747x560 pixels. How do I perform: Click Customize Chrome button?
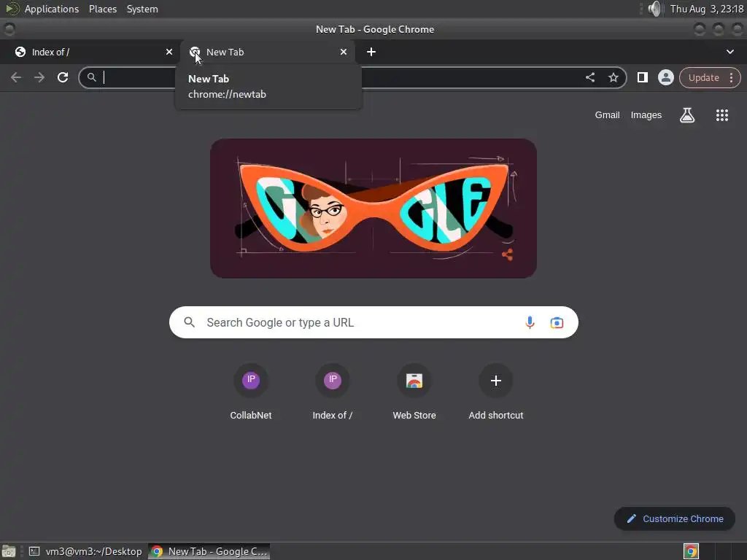(675, 518)
